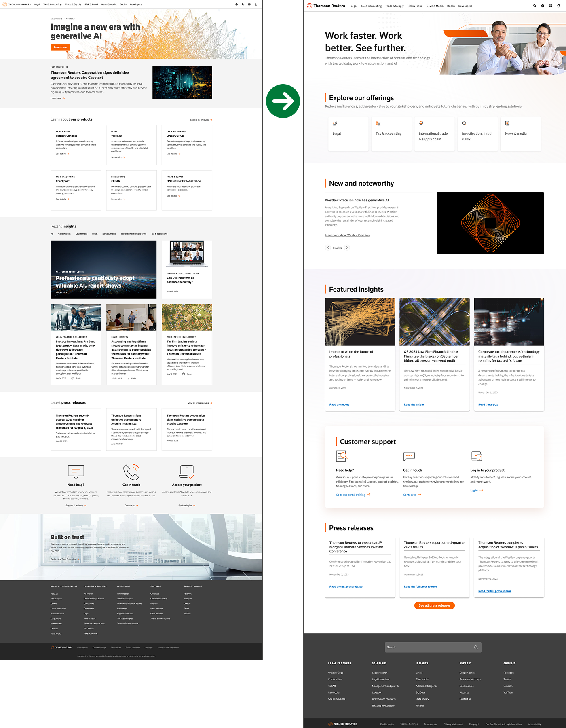Open the 'Professionals cautiously adopt valuable AI' insight image
566x728 pixels.
point(103,270)
